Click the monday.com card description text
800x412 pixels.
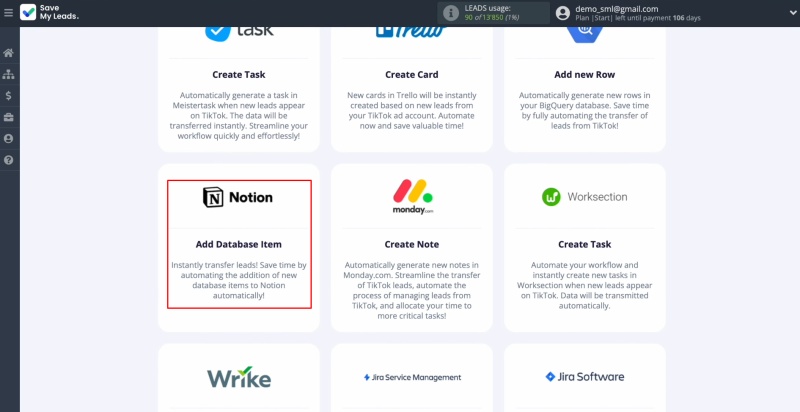pyautogui.click(x=412, y=290)
